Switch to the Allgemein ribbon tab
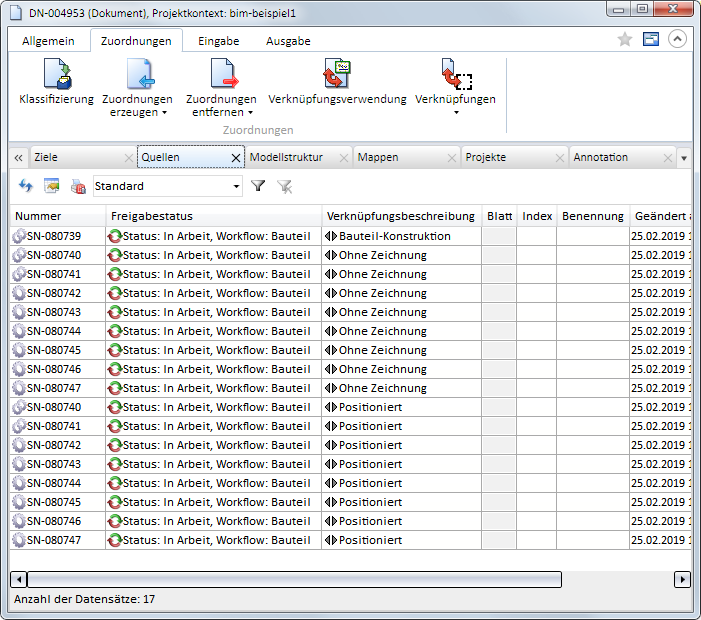 (49, 41)
